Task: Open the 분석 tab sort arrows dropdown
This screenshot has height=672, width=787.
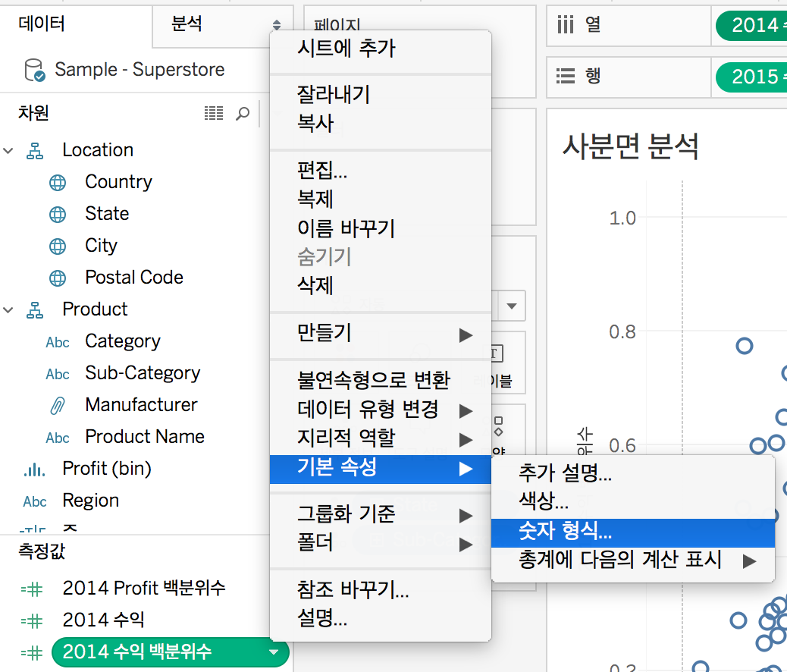Action: point(277,24)
